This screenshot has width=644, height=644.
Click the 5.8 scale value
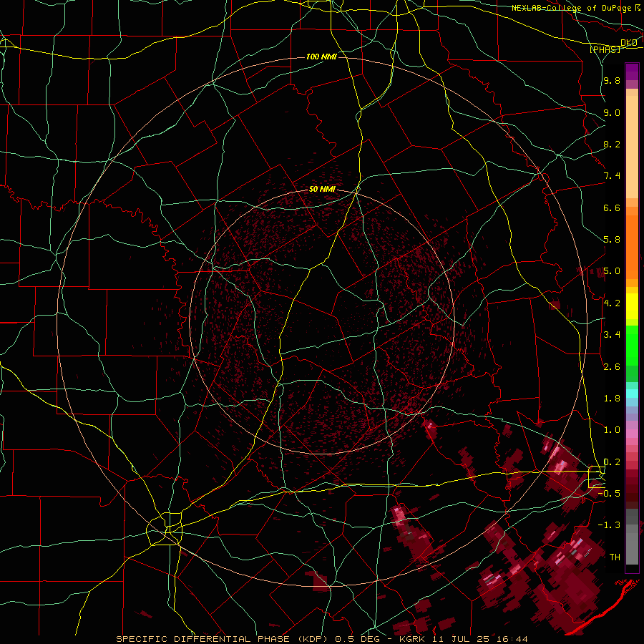(x=612, y=240)
